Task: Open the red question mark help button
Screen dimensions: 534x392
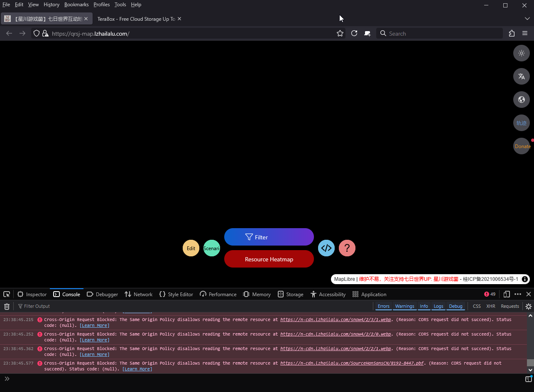Action: click(x=347, y=248)
